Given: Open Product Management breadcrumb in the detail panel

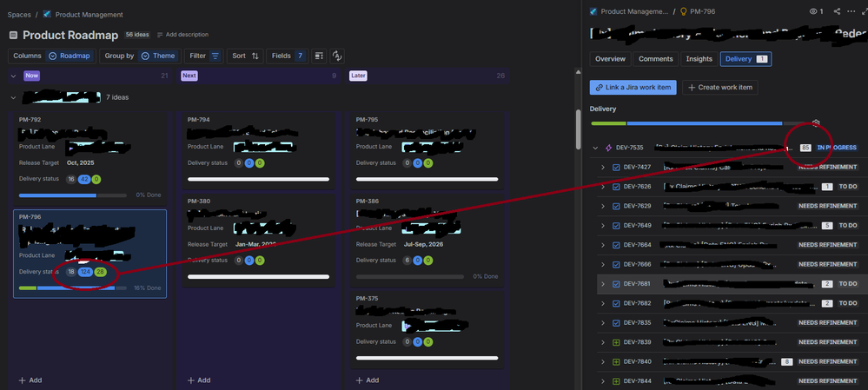Looking at the screenshot, I should [634, 11].
